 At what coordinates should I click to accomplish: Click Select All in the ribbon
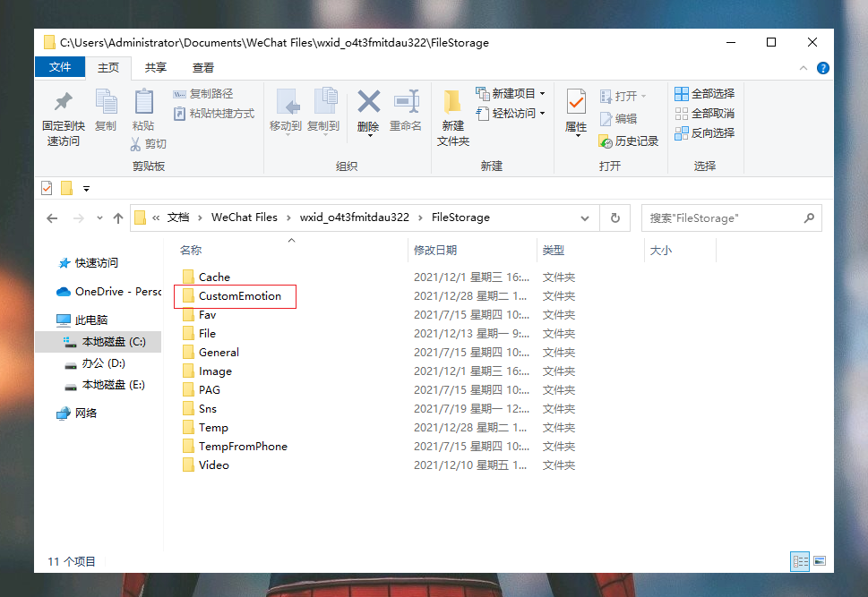coord(705,93)
